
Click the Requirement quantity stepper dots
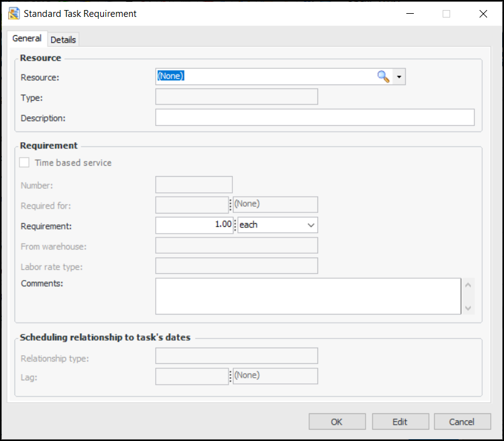click(235, 225)
